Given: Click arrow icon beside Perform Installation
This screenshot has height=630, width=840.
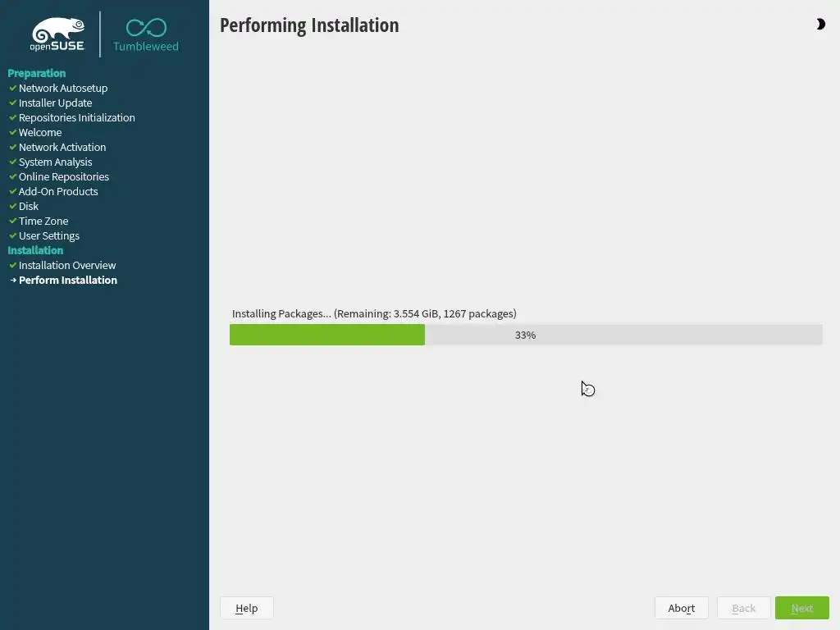Looking at the screenshot, I should [x=13, y=280].
